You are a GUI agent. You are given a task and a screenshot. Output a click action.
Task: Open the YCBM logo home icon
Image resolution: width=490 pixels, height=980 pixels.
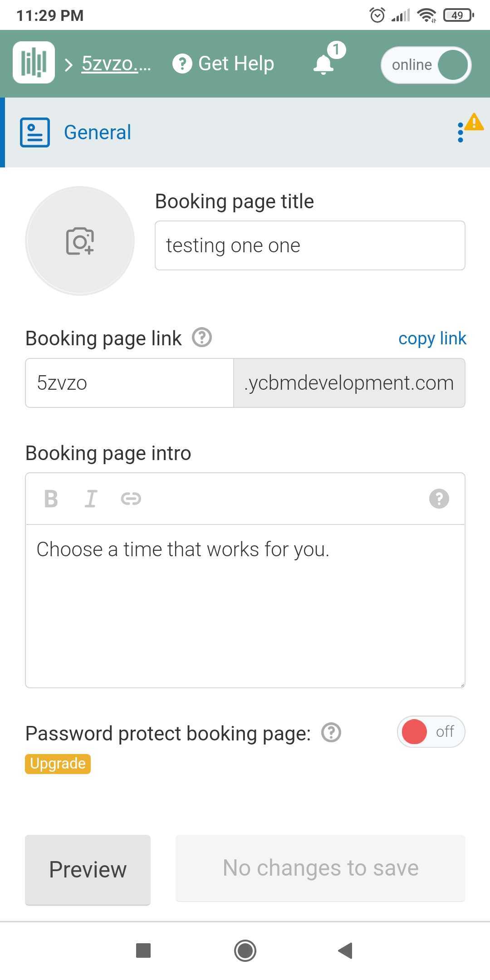click(x=34, y=63)
